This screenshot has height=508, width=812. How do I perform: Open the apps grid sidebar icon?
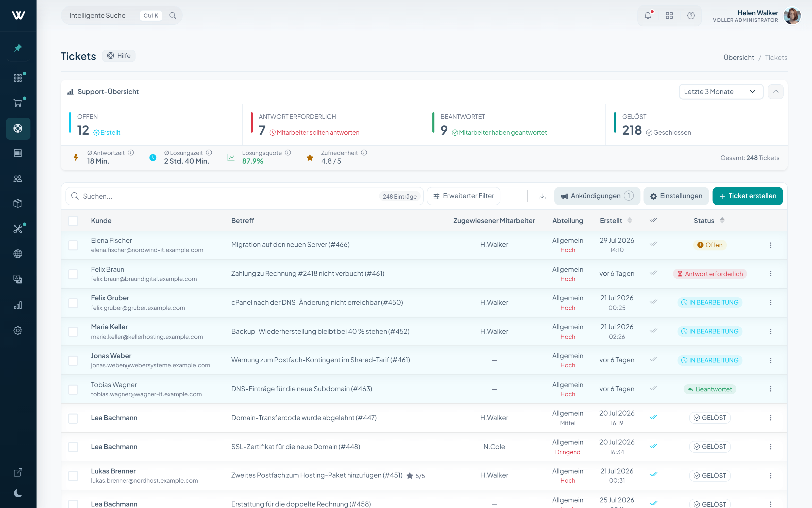18,78
